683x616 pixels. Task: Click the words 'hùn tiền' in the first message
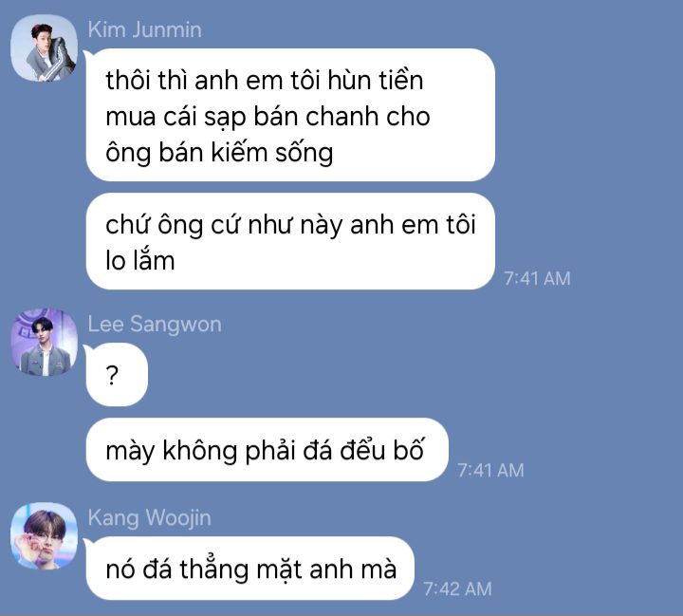pyautogui.click(x=375, y=81)
